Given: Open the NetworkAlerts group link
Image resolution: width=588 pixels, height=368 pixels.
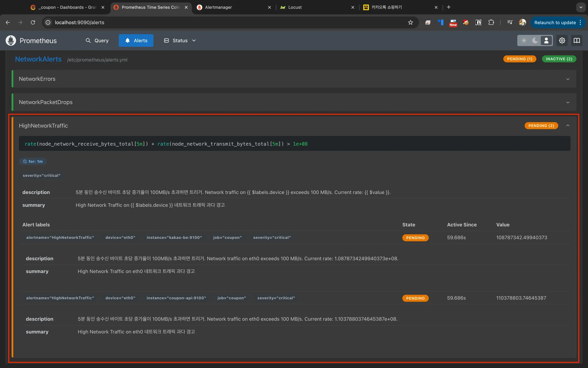Looking at the screenshot, I should [x=38, y=59].
